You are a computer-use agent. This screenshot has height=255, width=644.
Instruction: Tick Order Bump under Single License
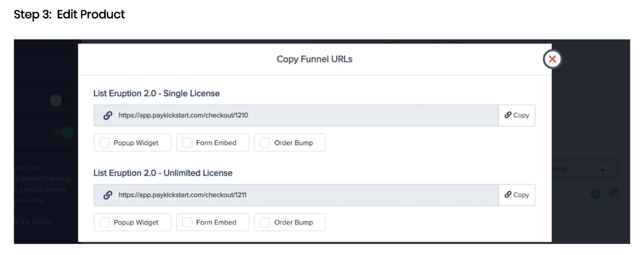coord(265,143)
